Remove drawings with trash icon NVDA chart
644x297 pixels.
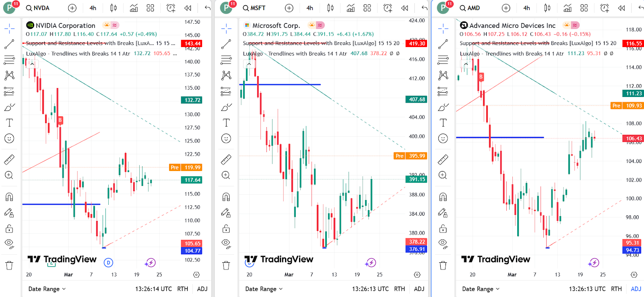[9, 265]
